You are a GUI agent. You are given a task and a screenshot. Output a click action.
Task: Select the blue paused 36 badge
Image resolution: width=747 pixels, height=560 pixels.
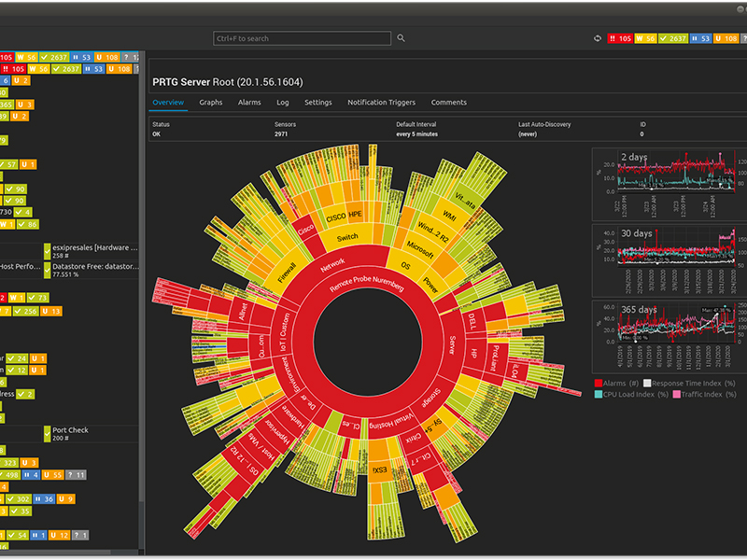click(44, 499)
